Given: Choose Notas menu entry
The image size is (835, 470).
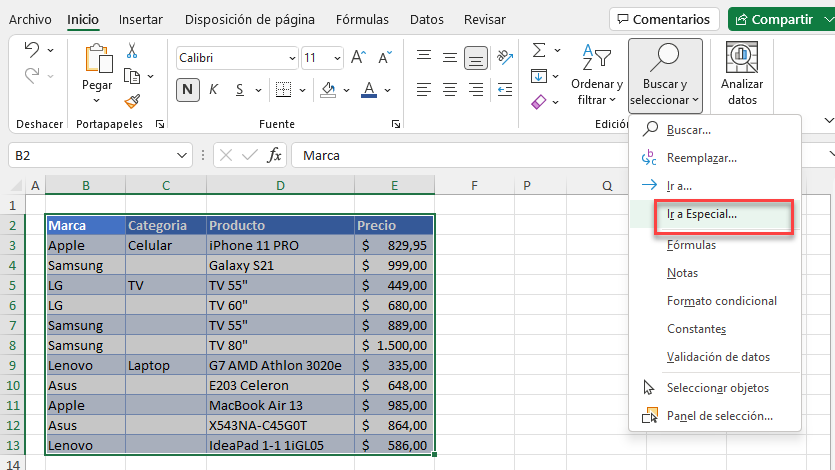Looking at the screenshot, I should tap(715, 273).
